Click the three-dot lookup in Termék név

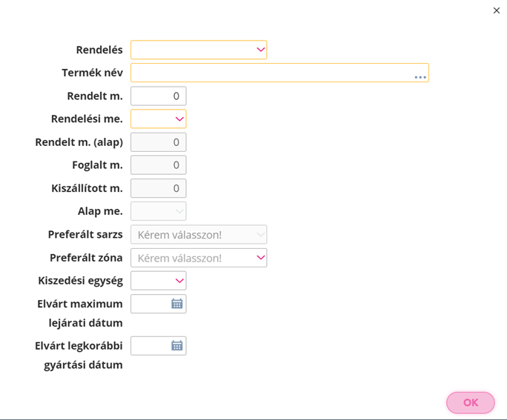tap(420, 77)
